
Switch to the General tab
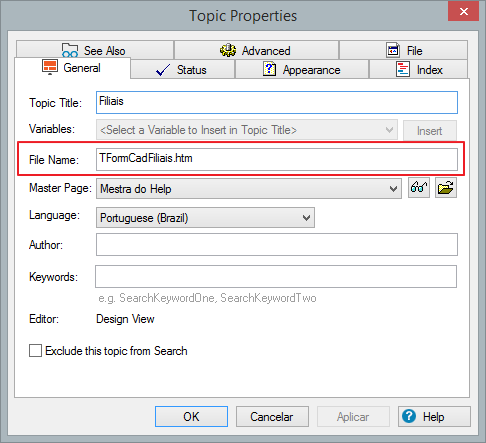tap(72, 68)
